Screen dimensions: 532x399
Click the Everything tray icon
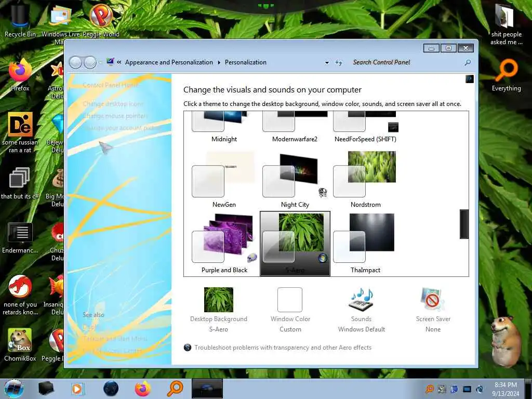(430, 389)
